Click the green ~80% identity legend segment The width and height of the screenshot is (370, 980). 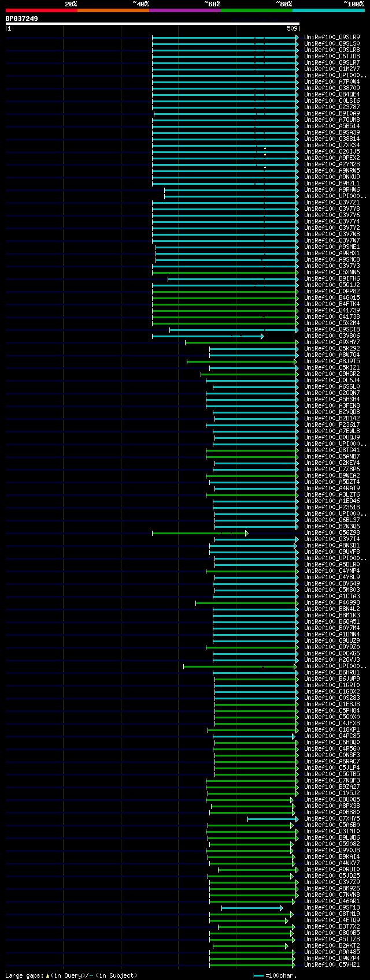(257, 10)
